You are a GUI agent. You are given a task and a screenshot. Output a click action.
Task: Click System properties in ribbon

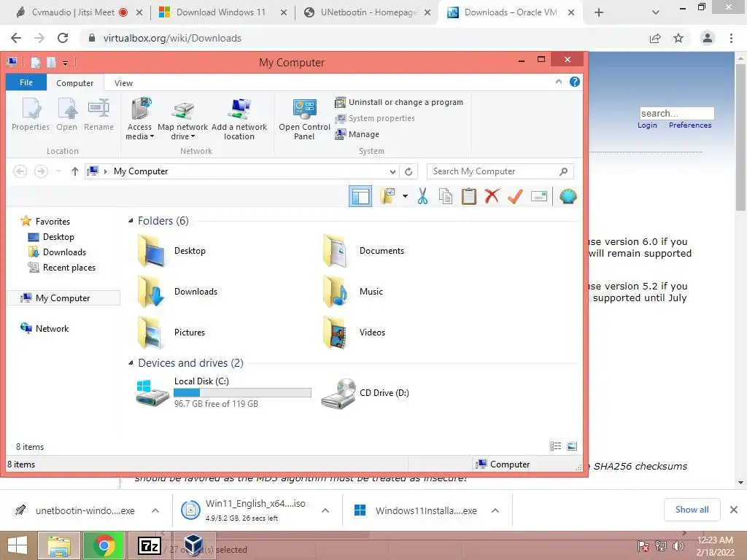click(374, 118)
